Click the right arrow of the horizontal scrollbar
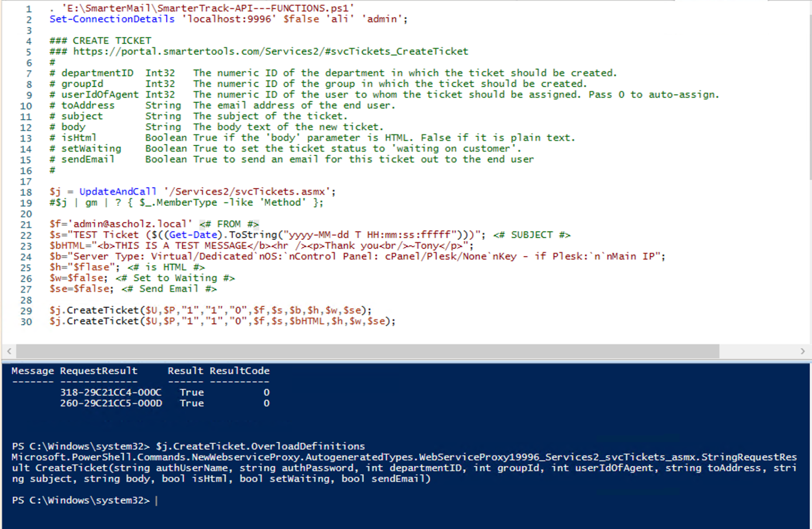 coord(802,351)
